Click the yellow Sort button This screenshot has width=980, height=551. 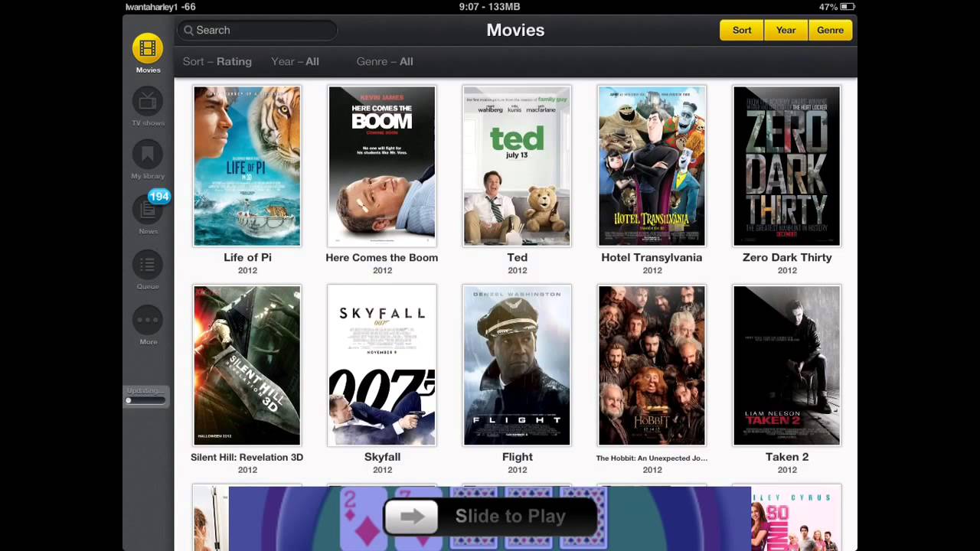pyautogui.click(x=742, y=30)
